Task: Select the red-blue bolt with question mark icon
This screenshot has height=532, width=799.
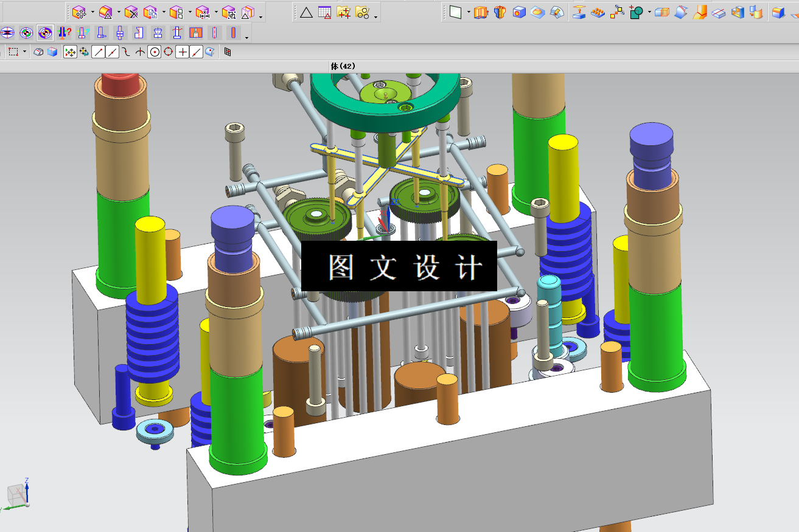Action: pyautogui.click(x=64, y=33)
